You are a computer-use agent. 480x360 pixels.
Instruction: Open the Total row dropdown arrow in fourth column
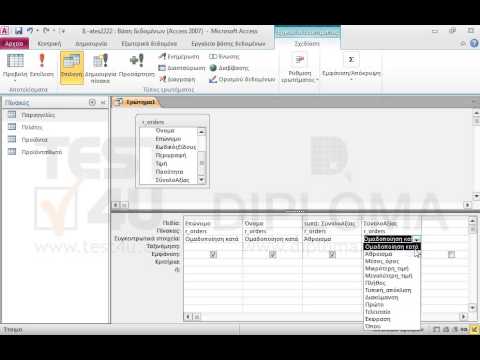click(x=417, y=239)
